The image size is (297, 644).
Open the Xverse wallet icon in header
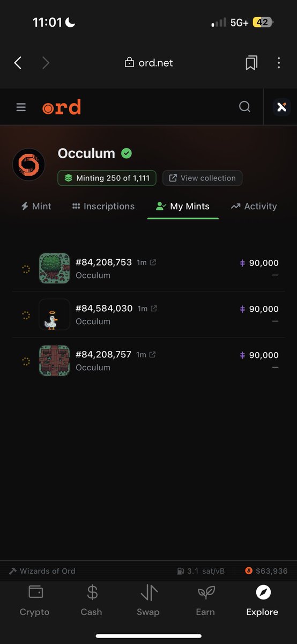(x=281, y=107)
